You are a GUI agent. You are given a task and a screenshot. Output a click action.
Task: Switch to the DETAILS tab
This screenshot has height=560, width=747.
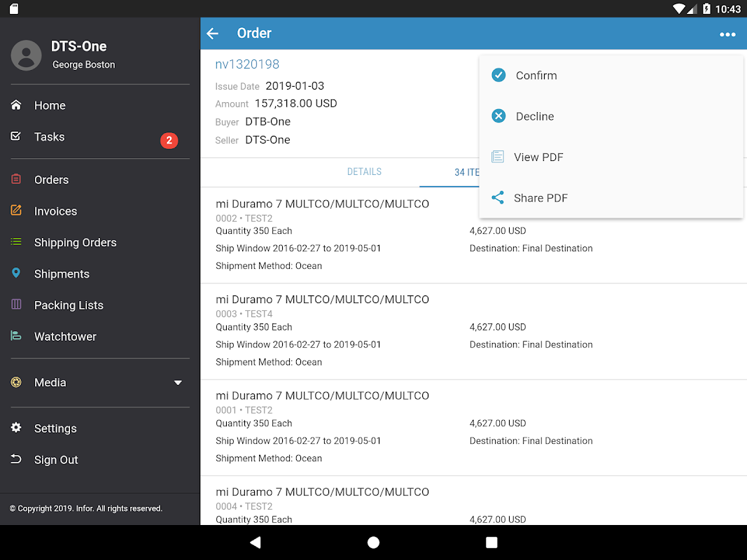click(x=364, y=172)
